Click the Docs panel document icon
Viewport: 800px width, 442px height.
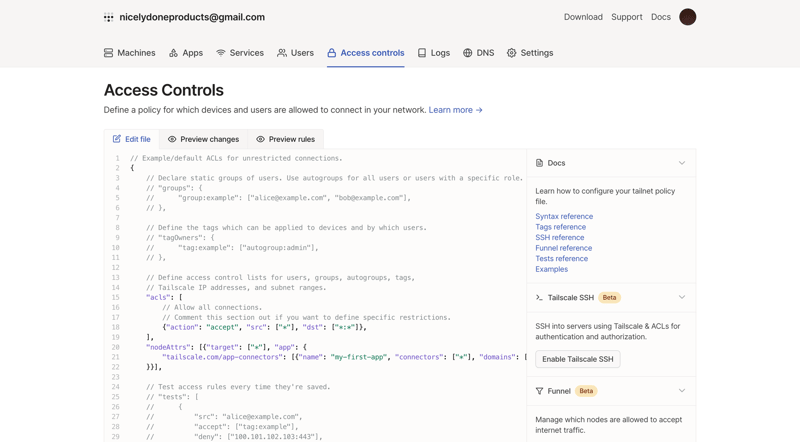coord(539,163)
